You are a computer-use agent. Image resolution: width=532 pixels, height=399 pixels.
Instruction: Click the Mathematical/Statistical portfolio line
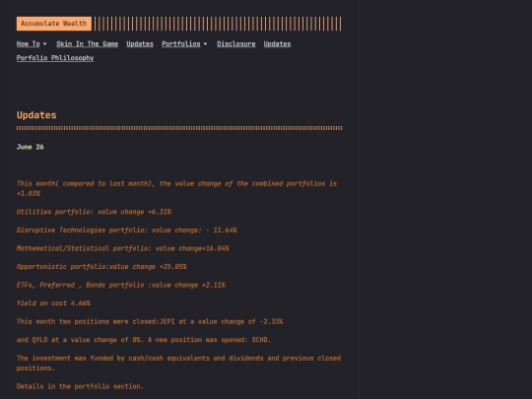pyautogui.click(x=123, y=248)
